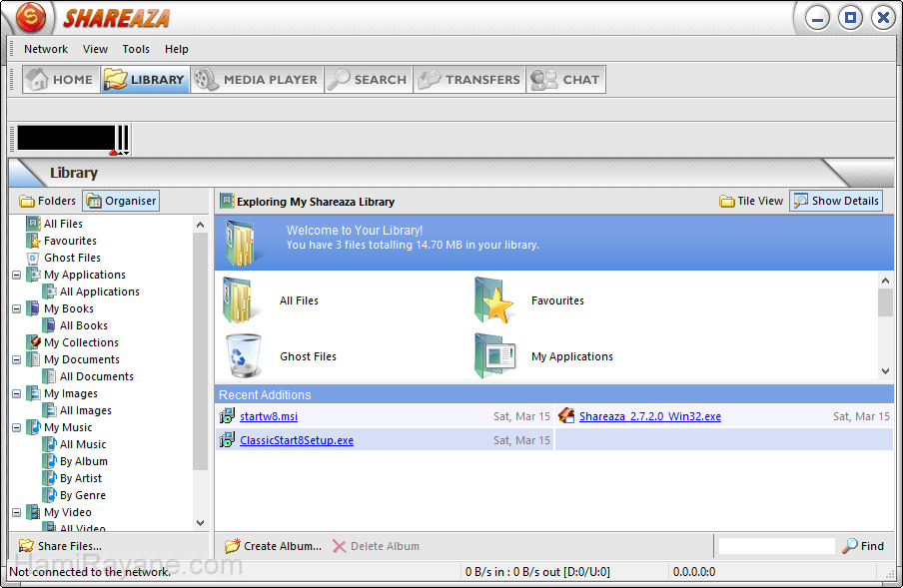Click the Share Files folder icon
This screenshot has width=903, height=588.
[26, 545]
